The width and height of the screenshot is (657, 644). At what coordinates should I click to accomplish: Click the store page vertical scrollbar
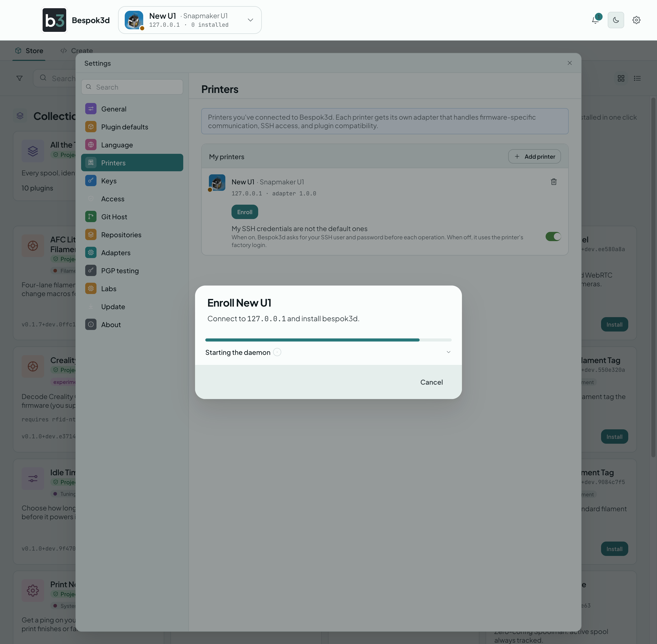tap(653, 277)
